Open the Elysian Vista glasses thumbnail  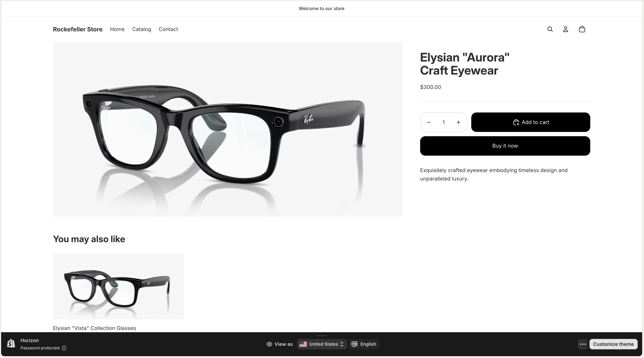[118, 286]
